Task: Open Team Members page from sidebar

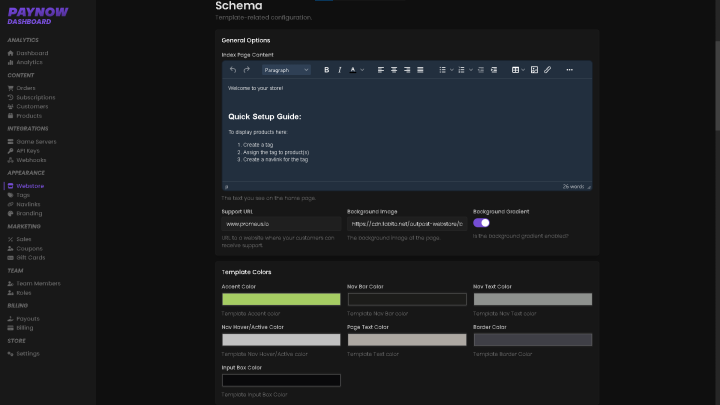Action: (38, 283)
